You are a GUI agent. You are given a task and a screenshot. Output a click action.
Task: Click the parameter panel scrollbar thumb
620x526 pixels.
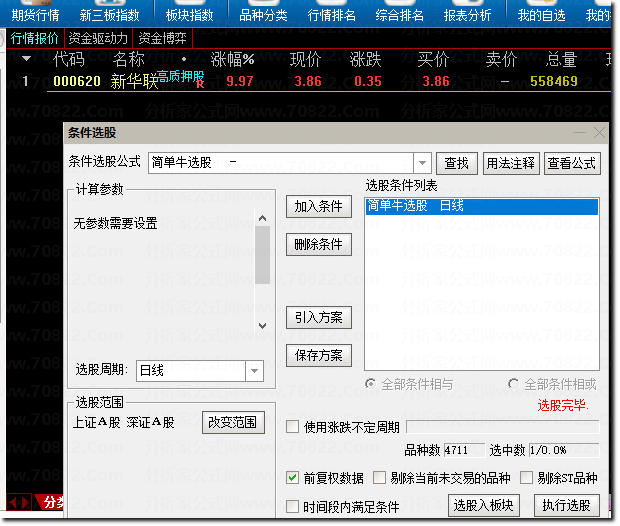click(263, 255)
